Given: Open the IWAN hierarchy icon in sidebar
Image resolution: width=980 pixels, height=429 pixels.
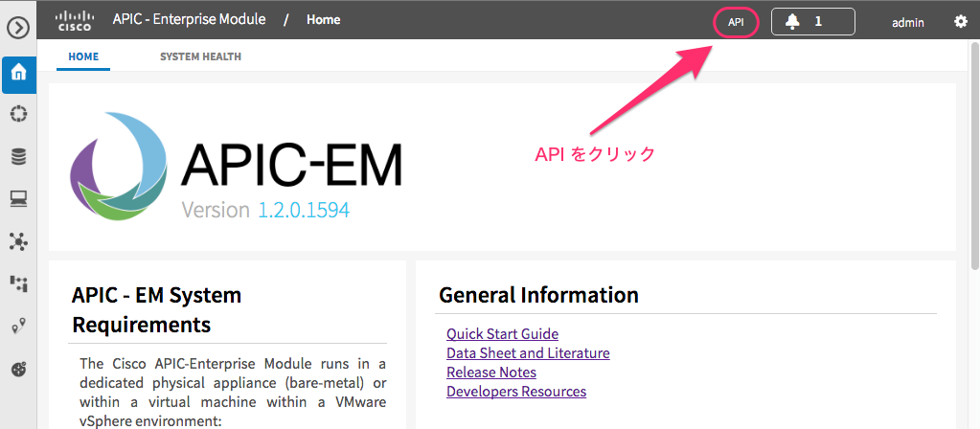Looking at the screenshot, I should point(19,283).
